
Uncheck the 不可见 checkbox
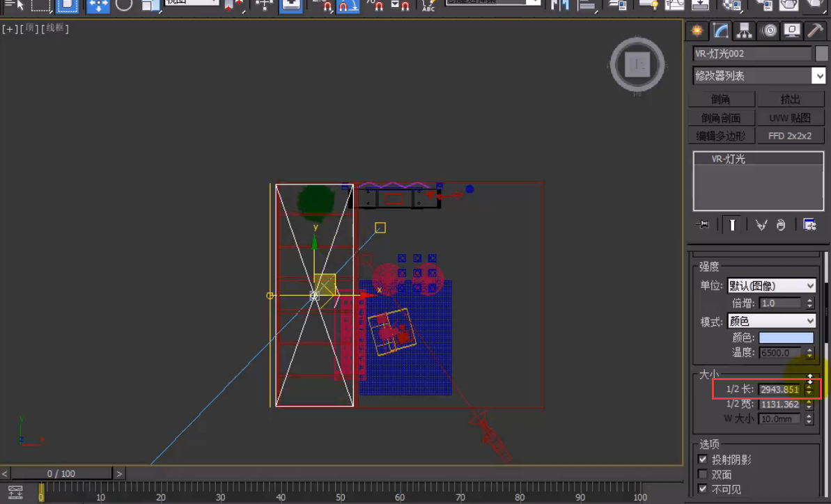(x=702, y=489)
